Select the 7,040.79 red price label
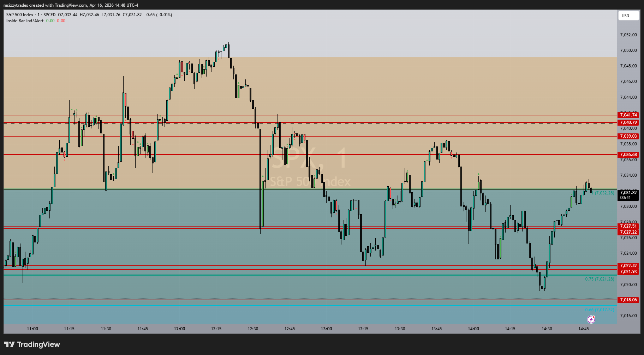Image resolution: width=644 pixels, height=355 pixels. 628,122
